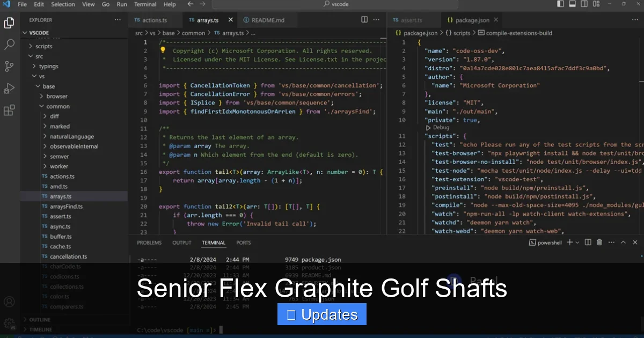644x338 pixels.
Task: Click common in arrays.ts breadcrumb
Action: pos(194,33)
